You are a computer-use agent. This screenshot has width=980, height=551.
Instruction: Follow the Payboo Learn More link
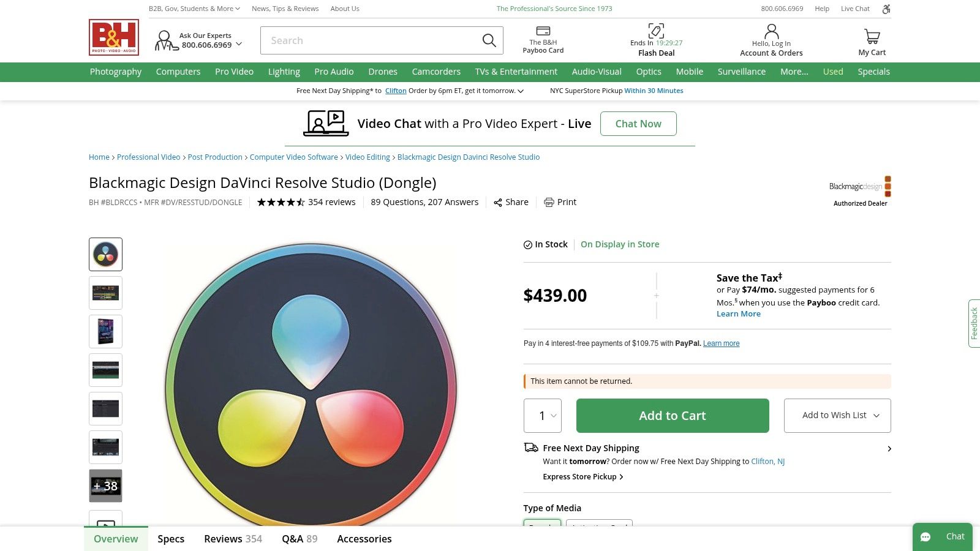click(x=738, y=314)
